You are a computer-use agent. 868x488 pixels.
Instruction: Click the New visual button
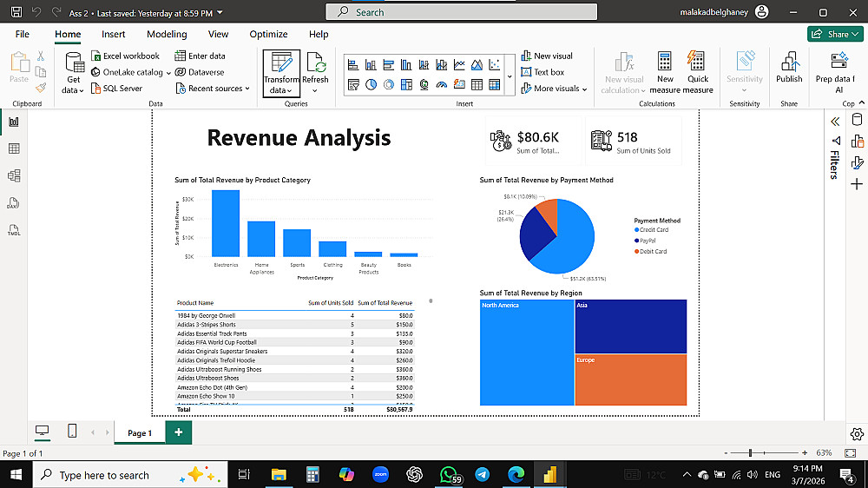click(x=547, y=56)
